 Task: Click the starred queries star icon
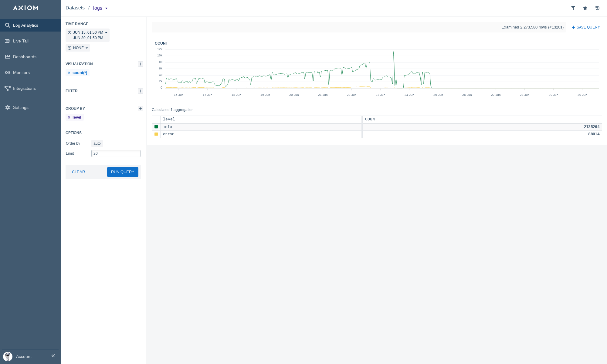pos(585,8)
